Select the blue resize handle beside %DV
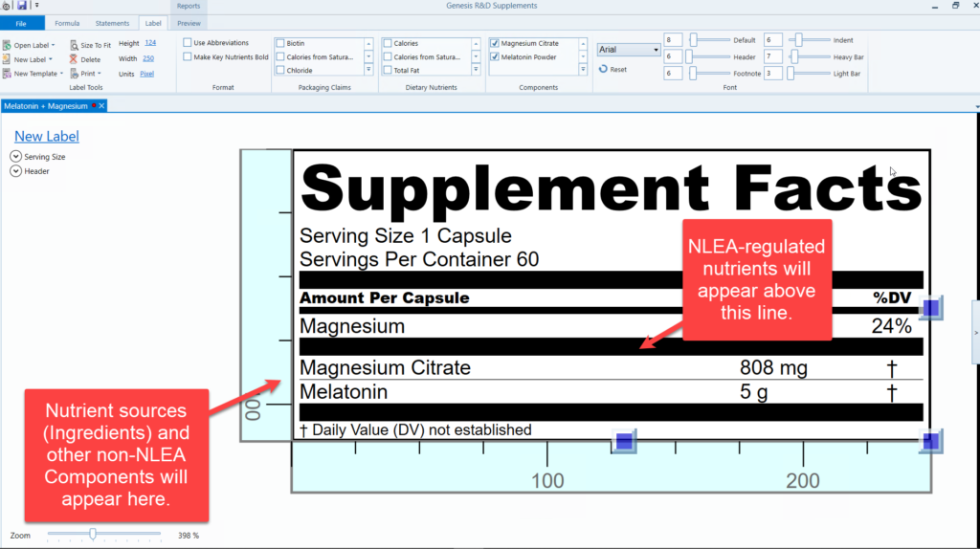This screenshot has height=549, width=980. point(930,308)
